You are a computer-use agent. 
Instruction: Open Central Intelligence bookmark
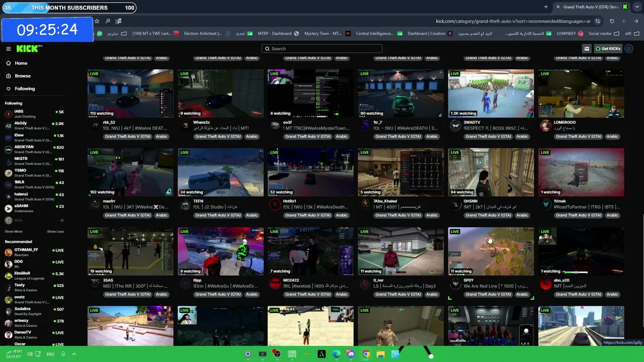pyautogui.click(x=378, y=34)
